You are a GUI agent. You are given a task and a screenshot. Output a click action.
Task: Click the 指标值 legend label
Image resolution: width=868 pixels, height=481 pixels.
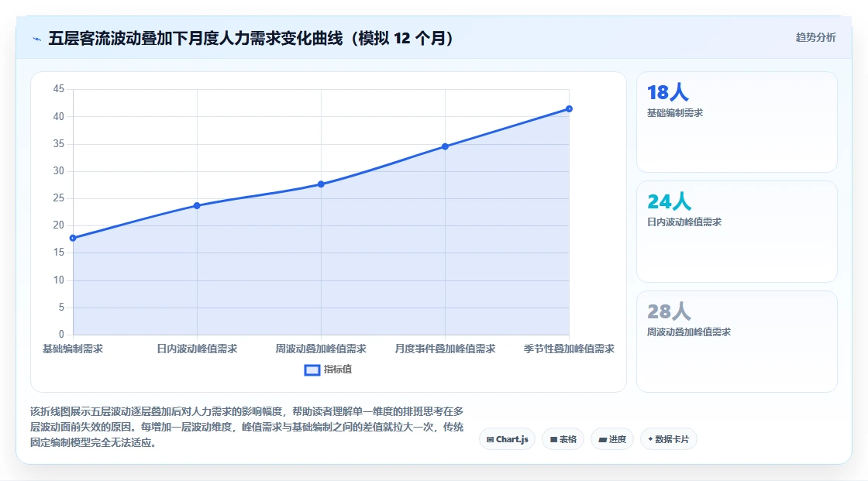click(x=338, y=369)
